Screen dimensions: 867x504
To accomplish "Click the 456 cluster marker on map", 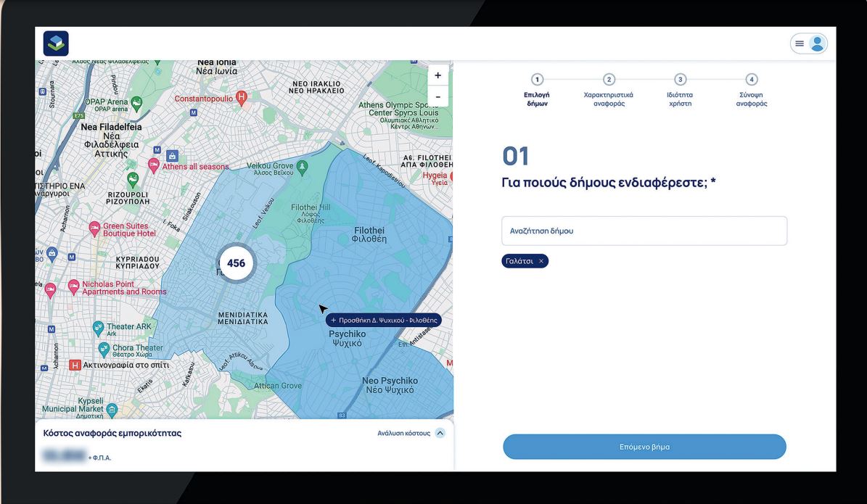I will [236, 263].
